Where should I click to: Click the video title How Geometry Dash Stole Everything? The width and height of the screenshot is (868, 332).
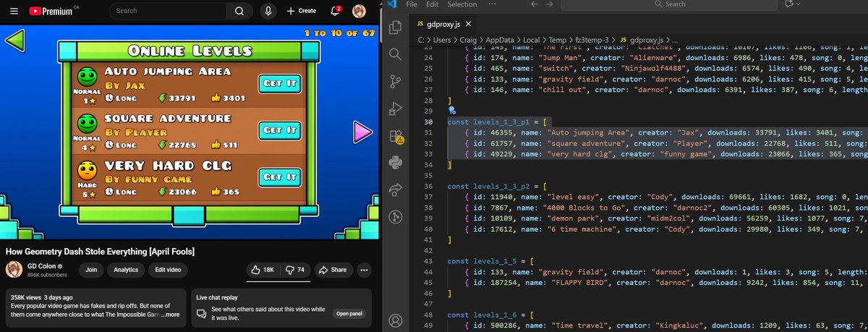pos(101,251)
